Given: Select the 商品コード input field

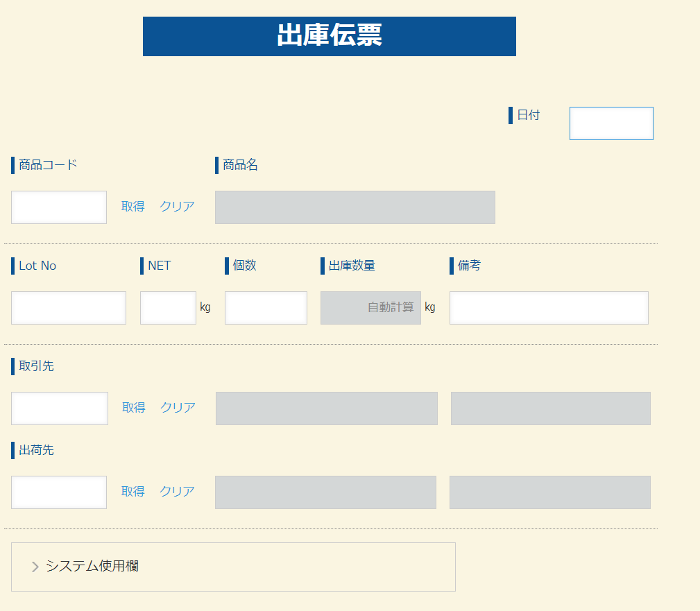Looking at the screenshot, I should pyautogui.click(x=58, y=206).
